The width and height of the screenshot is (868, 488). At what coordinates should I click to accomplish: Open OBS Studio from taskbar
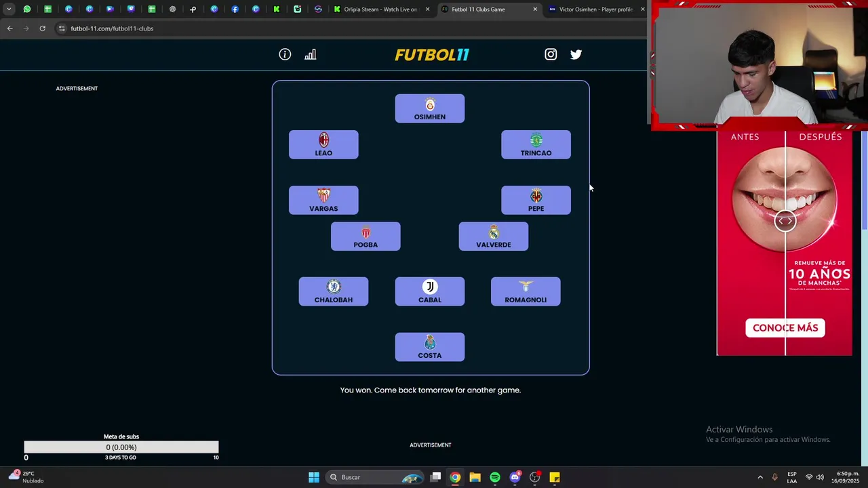point(535,477)
